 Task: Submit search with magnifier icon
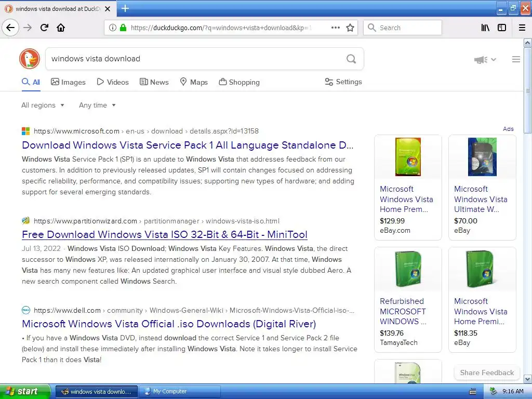(x=351, y=59)
